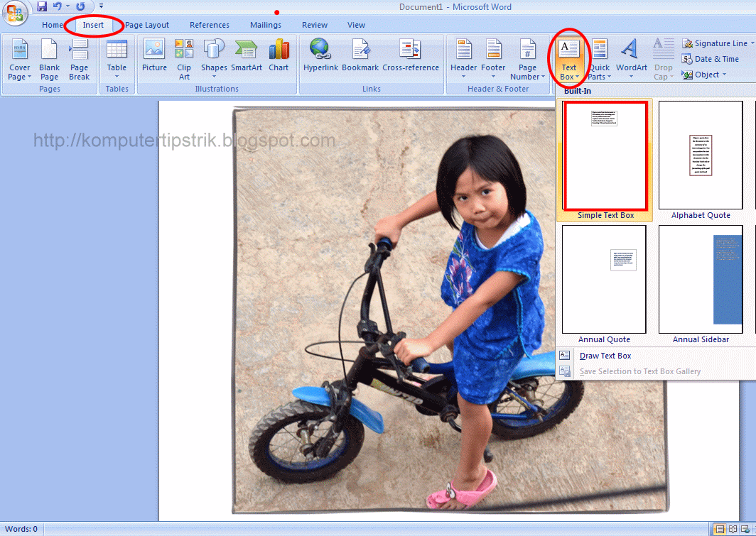Switch to the Insert tab
This screenshot has width=756, height=536.
(93, 25)
